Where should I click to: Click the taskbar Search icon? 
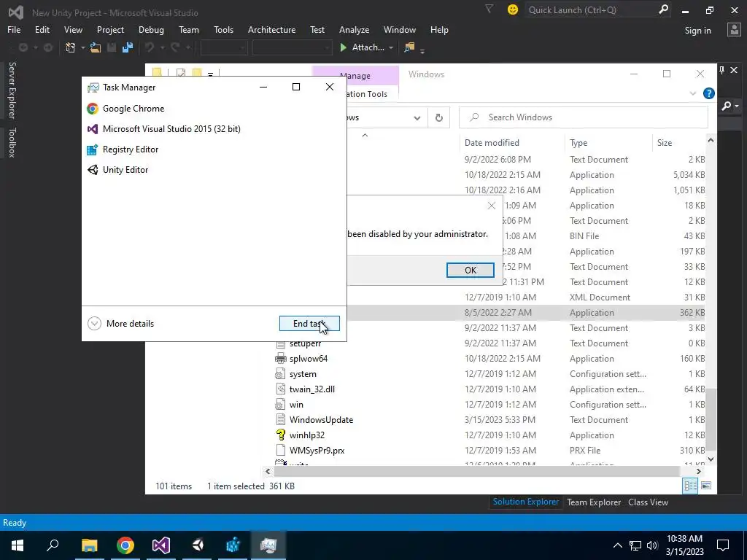coord(53,545)
